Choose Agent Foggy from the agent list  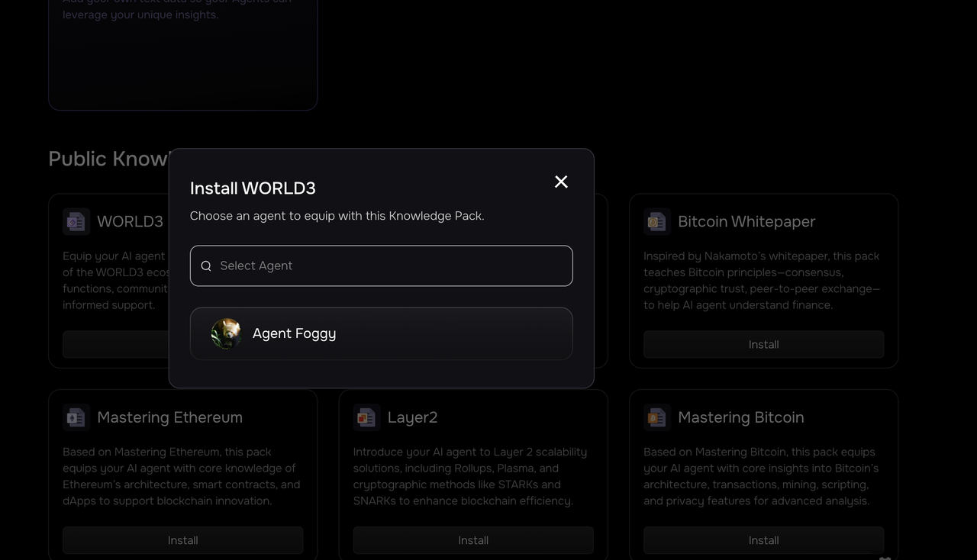click(x=381, y=333)
